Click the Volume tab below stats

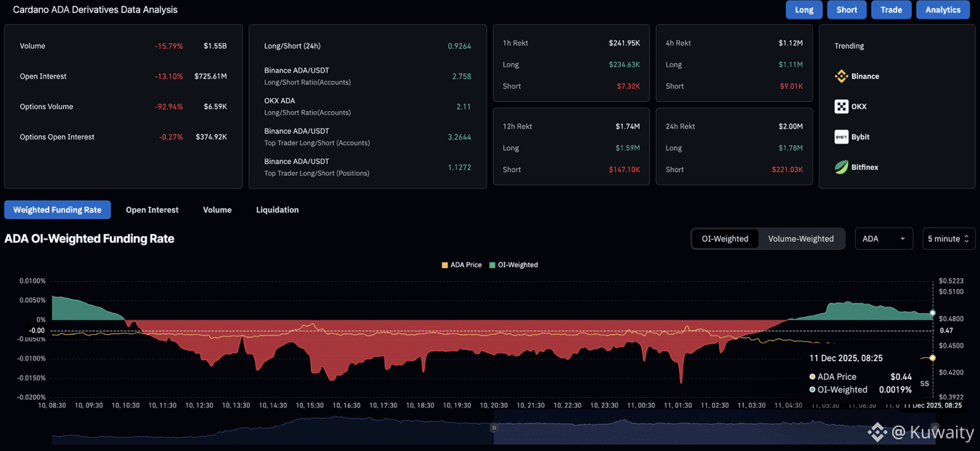[217, 210]
